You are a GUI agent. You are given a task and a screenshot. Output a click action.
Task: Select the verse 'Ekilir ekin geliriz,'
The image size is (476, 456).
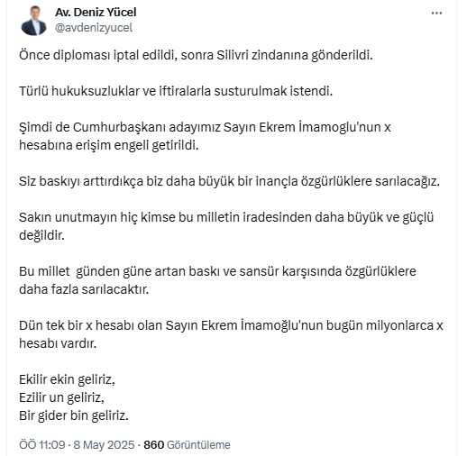[67, 379]
